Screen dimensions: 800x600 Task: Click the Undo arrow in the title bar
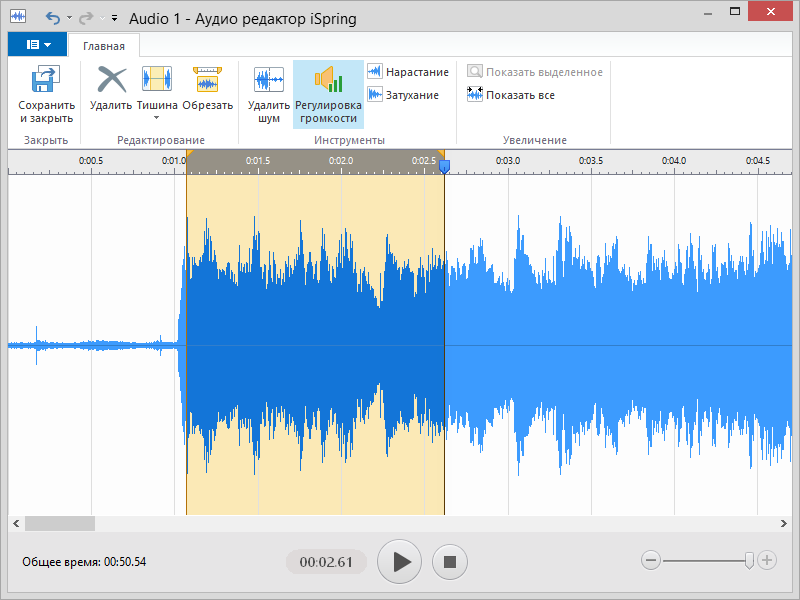click(x=53, y=18)
